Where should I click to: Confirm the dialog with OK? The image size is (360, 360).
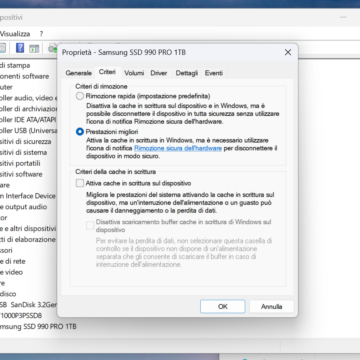223,306
